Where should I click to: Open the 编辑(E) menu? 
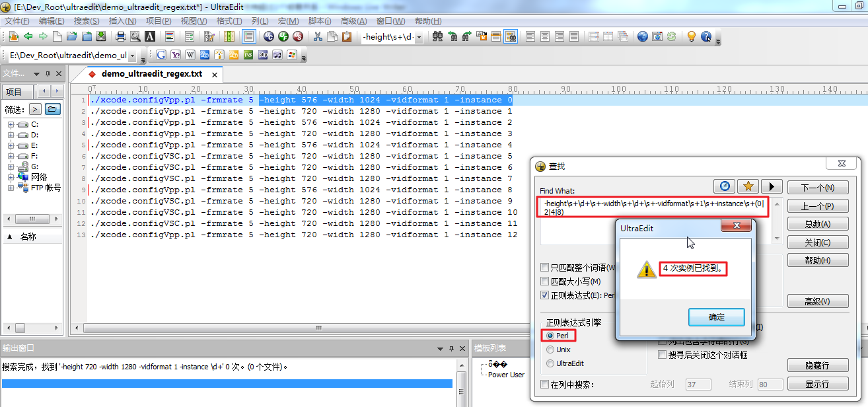click(52, 21)
